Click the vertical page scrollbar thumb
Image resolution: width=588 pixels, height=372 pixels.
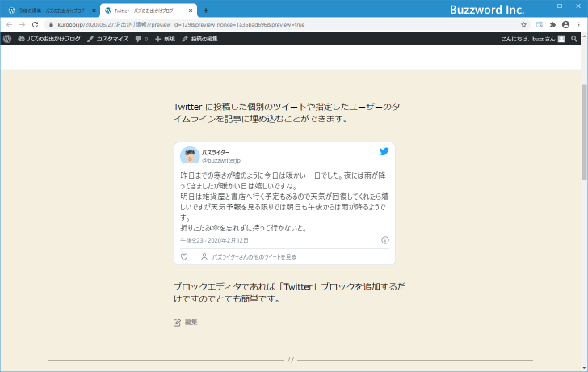point(584,132)
